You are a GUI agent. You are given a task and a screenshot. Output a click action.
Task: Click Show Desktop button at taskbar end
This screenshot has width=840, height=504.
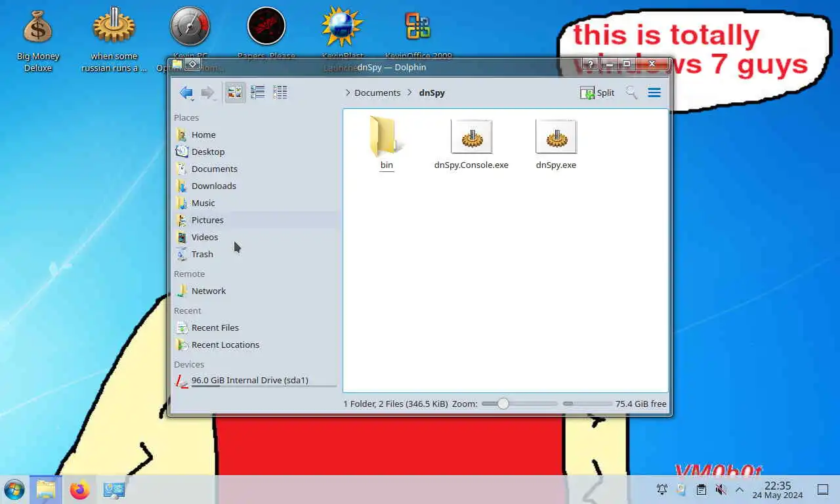(823, 490)
